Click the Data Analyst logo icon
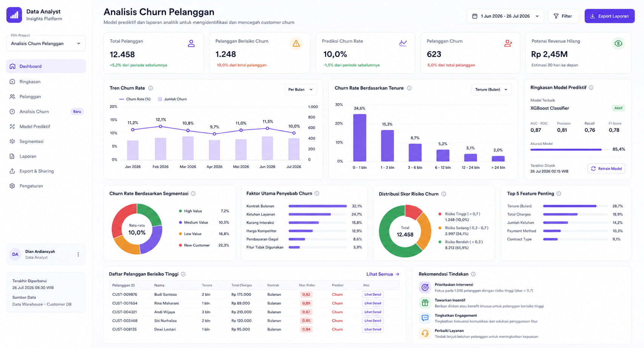This screenshot has width=644, height=348. 14,15
